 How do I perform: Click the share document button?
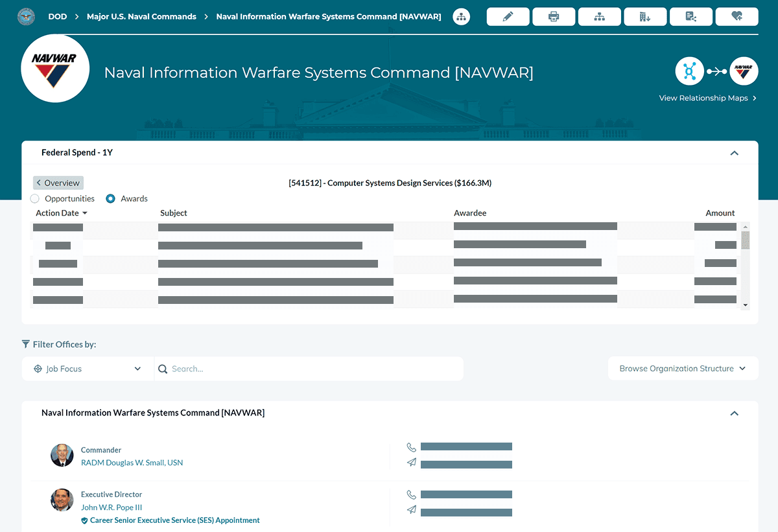(691, 17)
